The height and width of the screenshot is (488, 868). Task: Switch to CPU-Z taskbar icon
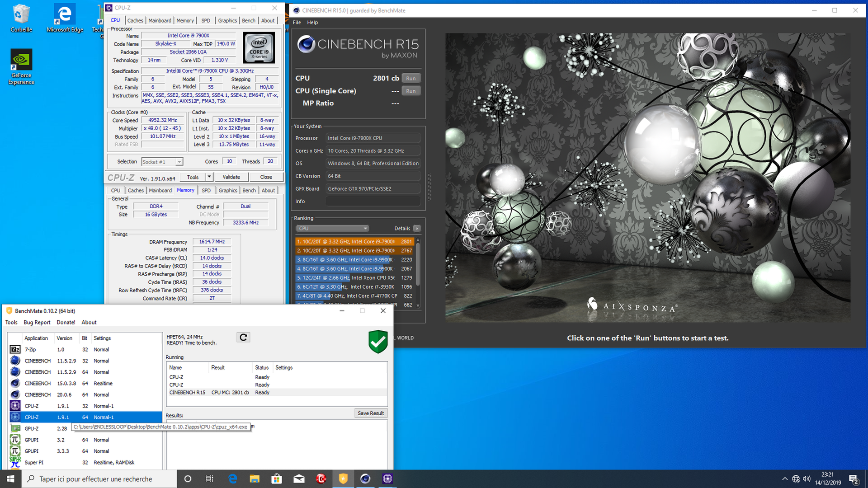point(387,479)
